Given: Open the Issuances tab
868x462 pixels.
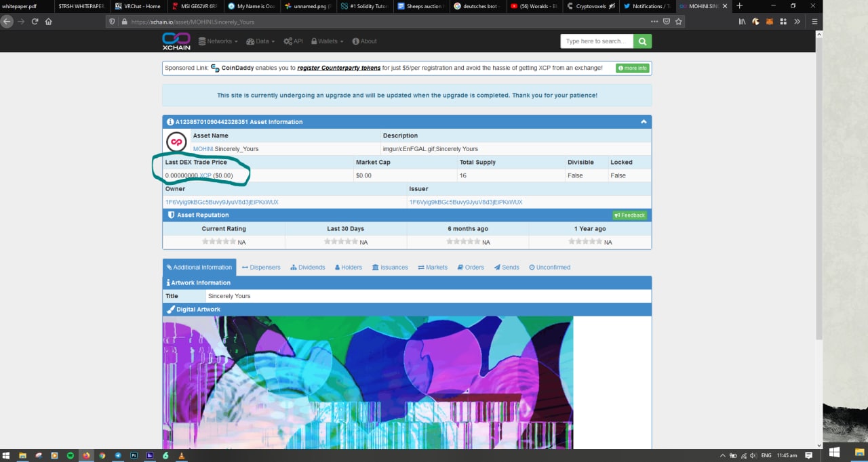Looking at the screenshot, I should click(x=390, y=268).
